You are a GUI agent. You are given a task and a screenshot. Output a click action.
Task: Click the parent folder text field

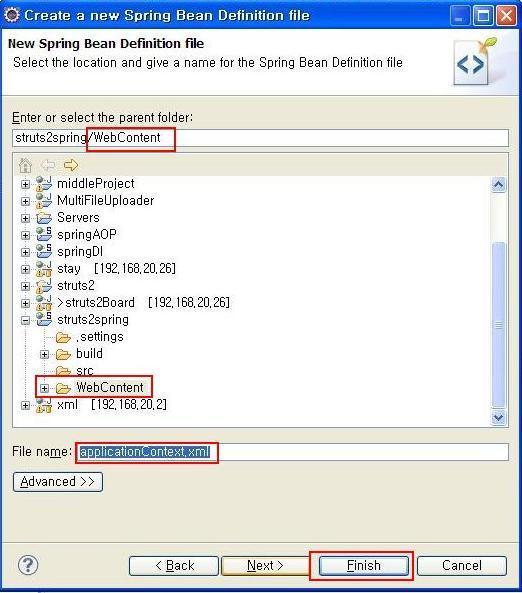[260, 138]
